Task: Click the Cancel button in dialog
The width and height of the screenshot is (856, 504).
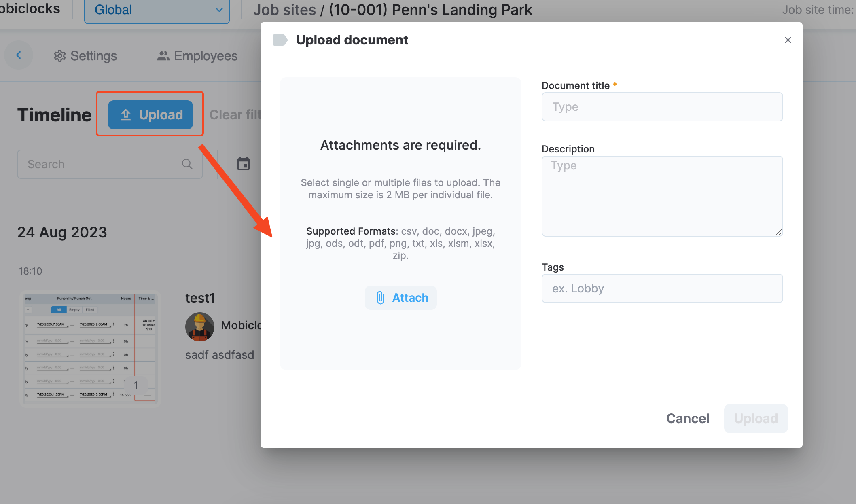Action: (687, 418)
